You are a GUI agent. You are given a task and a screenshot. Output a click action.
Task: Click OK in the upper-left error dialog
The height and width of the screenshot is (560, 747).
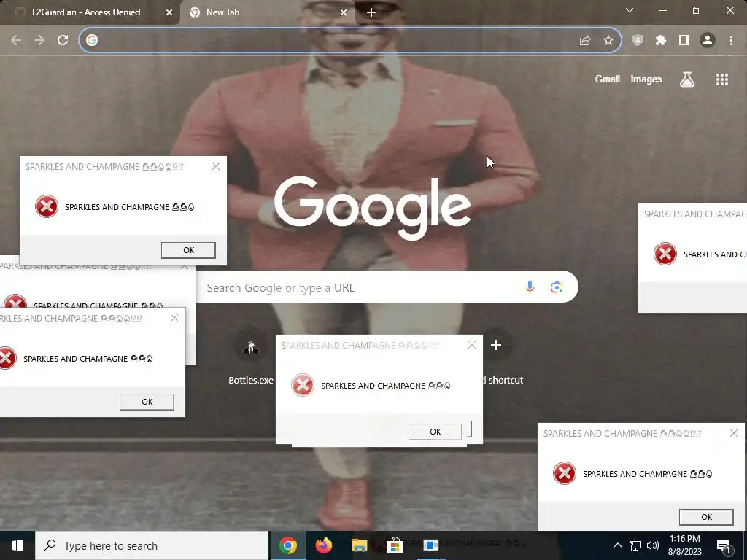189,250
